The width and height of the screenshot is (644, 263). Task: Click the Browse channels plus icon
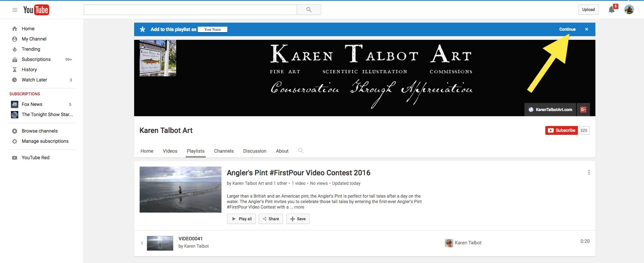[x=15, y=131]
